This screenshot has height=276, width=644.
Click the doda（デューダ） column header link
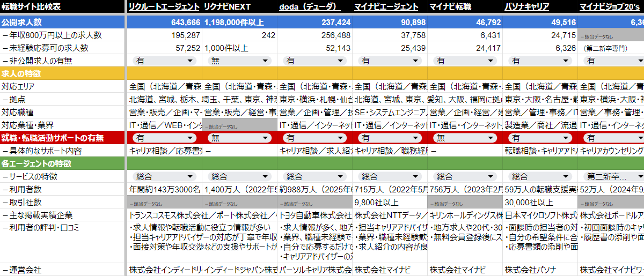pos(310,7)
